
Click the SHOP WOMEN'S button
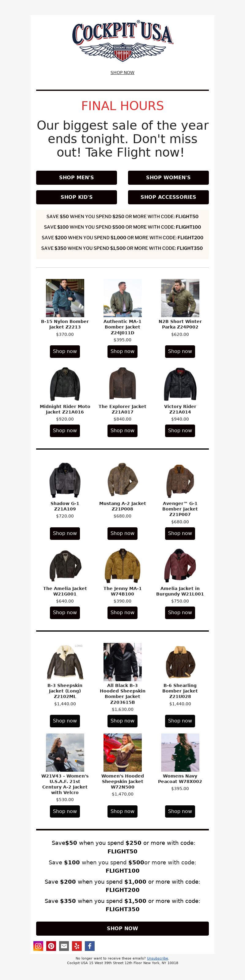[168, 178]
